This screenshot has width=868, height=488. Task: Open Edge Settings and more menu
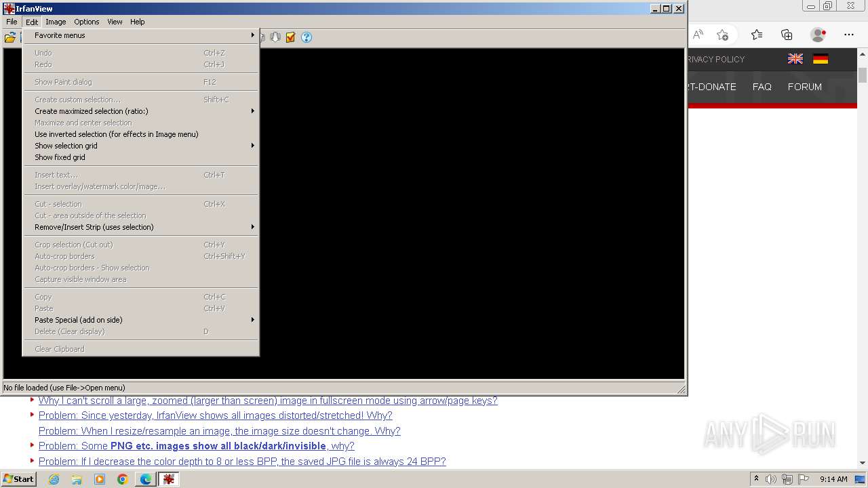pyautogui.click(x=849, y=35)
